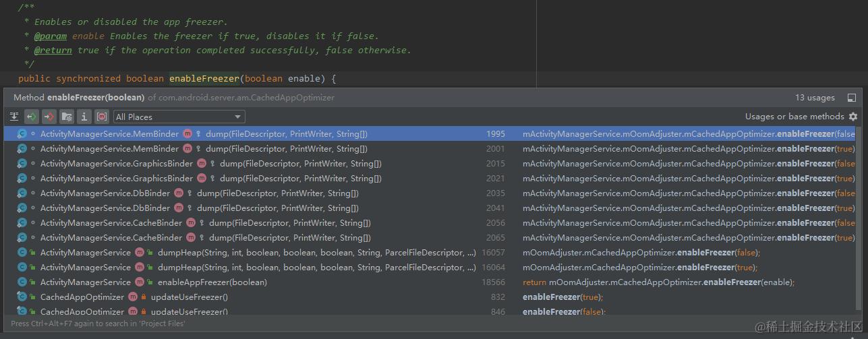This screenshot has width=868, height=339.
Task: Click line number 2015
Action: click(x=495, y=164)
